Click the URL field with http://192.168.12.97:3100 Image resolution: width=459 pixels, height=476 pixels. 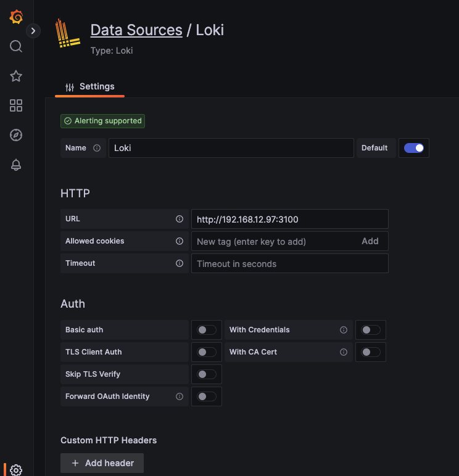pyautogui.click(x=290, y=219)
